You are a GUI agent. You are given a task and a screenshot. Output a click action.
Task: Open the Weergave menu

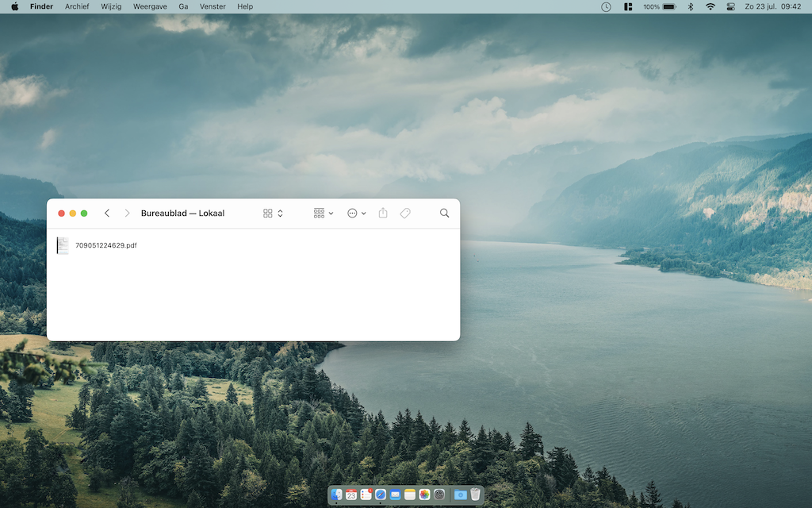[x=150, y=6]
